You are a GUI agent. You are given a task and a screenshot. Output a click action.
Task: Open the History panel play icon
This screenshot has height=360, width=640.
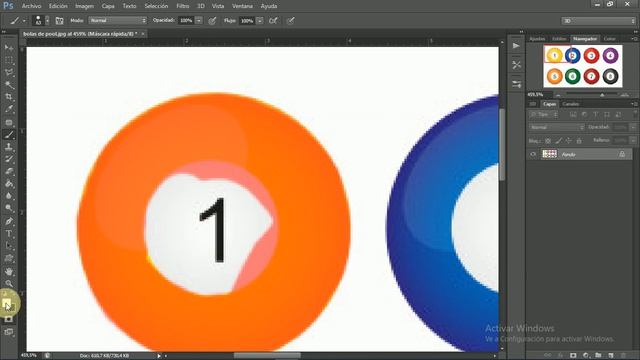pos(516,46)
